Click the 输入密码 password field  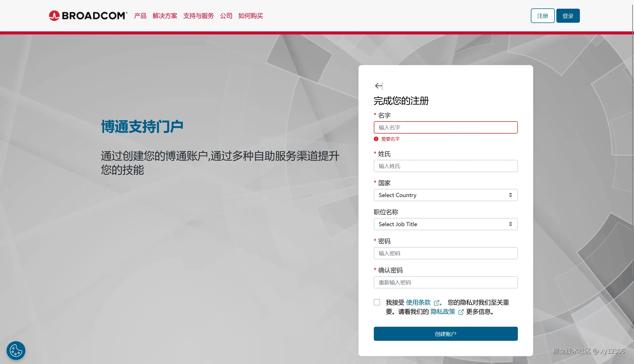(446, 253)
